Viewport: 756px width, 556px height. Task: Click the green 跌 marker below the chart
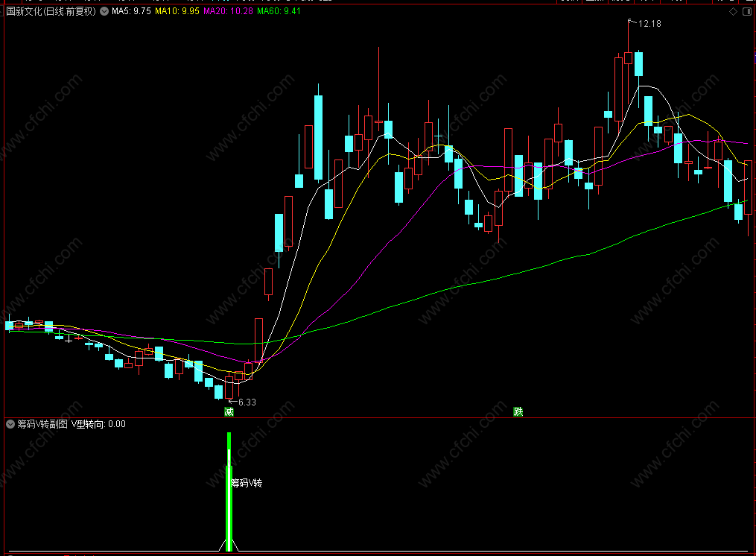pos(518,411)
